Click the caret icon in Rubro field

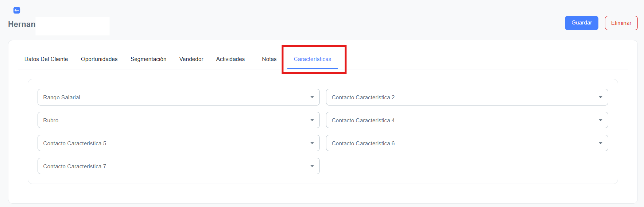(x=312, y=120)
